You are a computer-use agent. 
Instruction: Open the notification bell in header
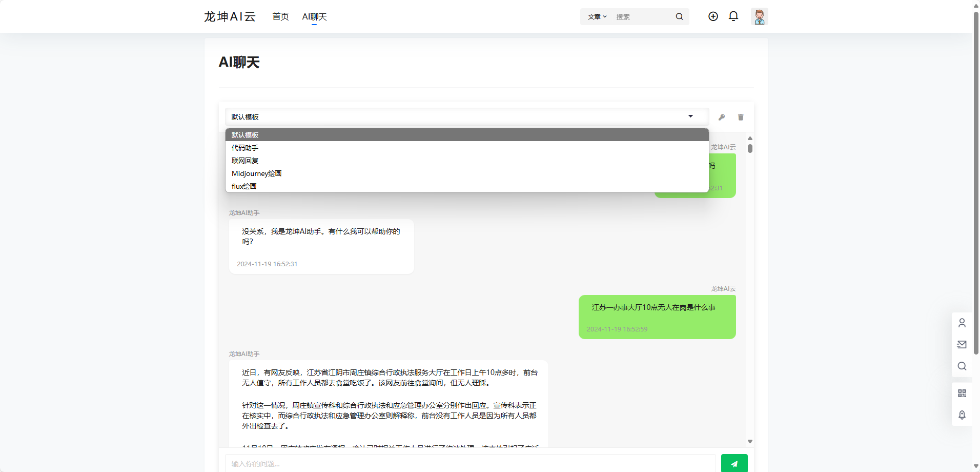click(733, 16)
